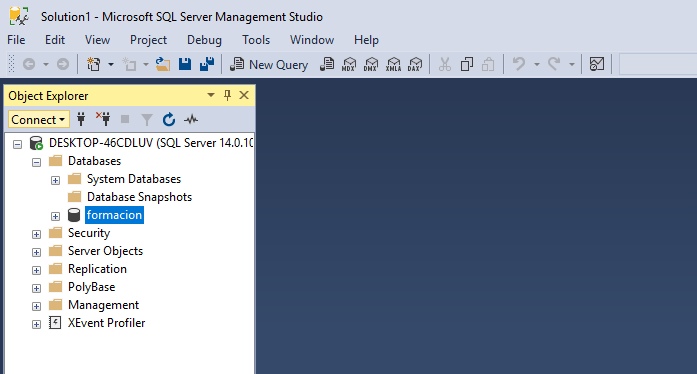
Task: Click the Add New Item icon
Action: (129, 64)
